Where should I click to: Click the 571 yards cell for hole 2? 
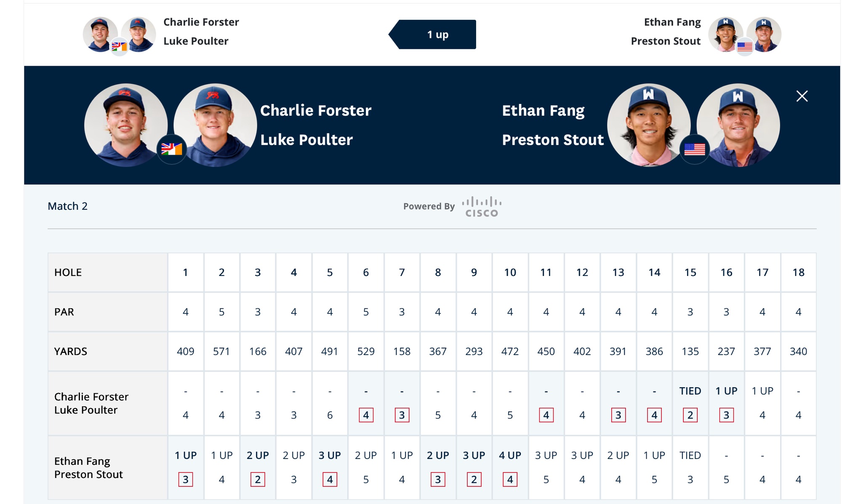tap(221, 351)
